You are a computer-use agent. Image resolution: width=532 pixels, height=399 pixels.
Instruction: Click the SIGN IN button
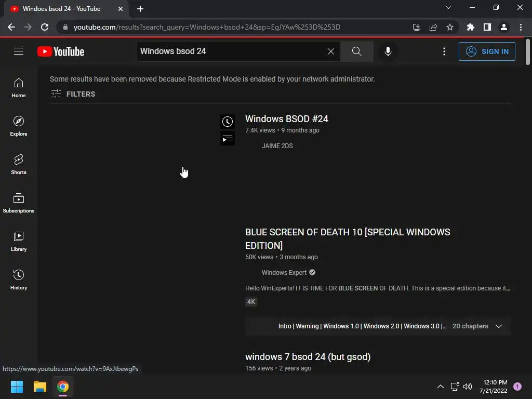(x=487, y=51)
